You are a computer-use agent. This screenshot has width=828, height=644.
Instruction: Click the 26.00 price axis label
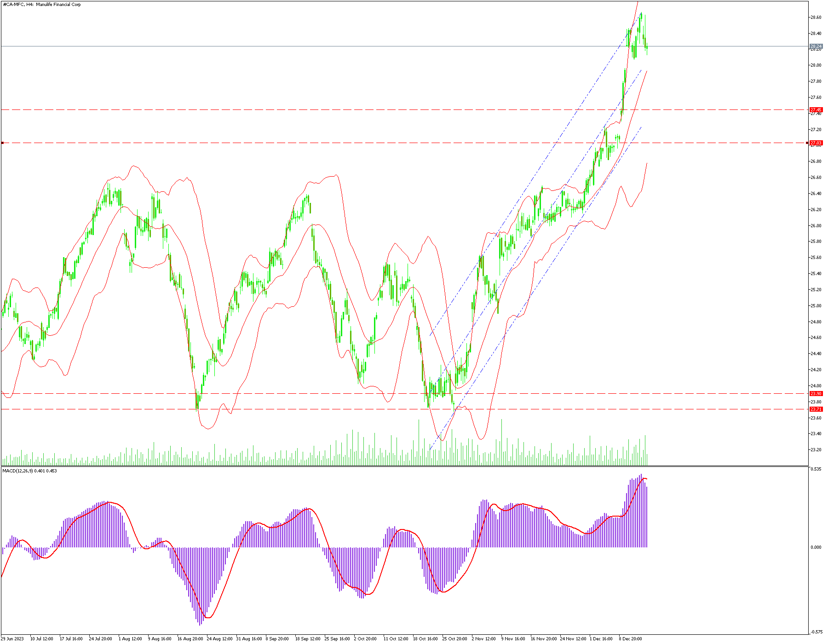click(x=816, y=226)
